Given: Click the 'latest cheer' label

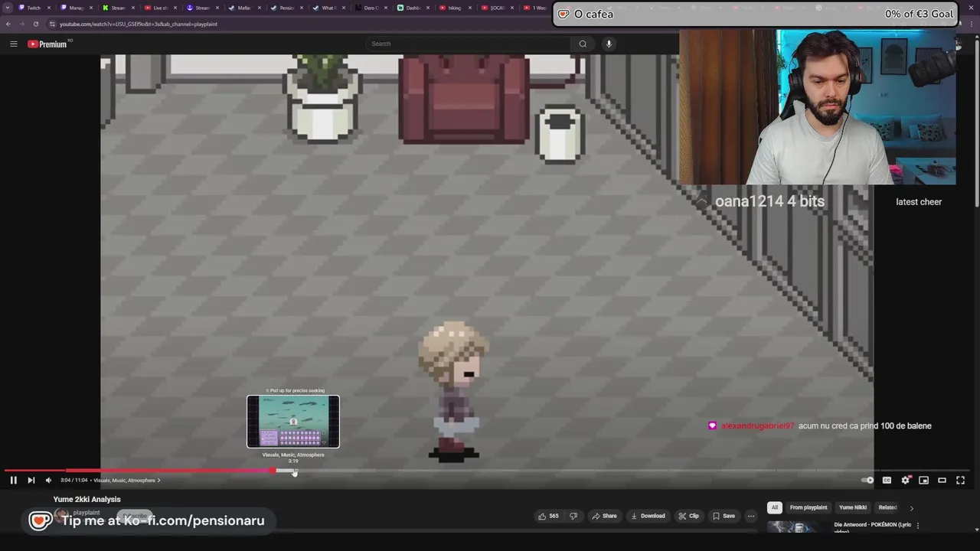Looking at the screenshot, I should [919, 202].
